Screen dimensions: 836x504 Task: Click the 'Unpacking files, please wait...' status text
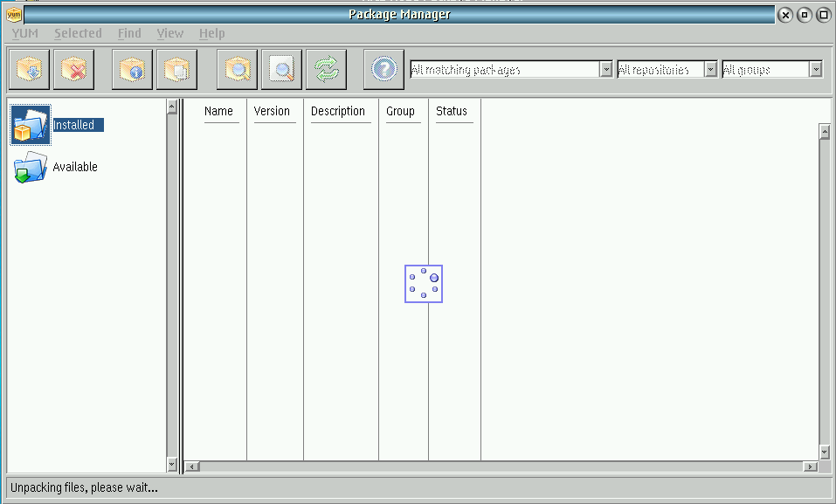click(x=84, y=487)
